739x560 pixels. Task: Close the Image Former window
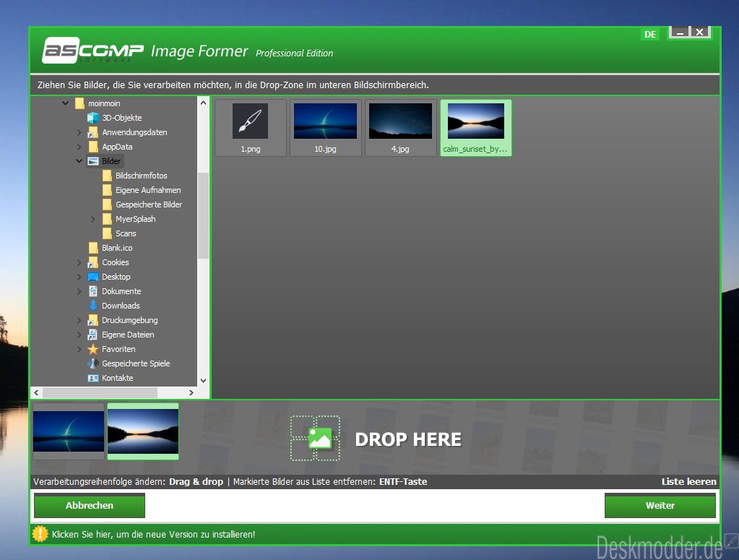700,33
